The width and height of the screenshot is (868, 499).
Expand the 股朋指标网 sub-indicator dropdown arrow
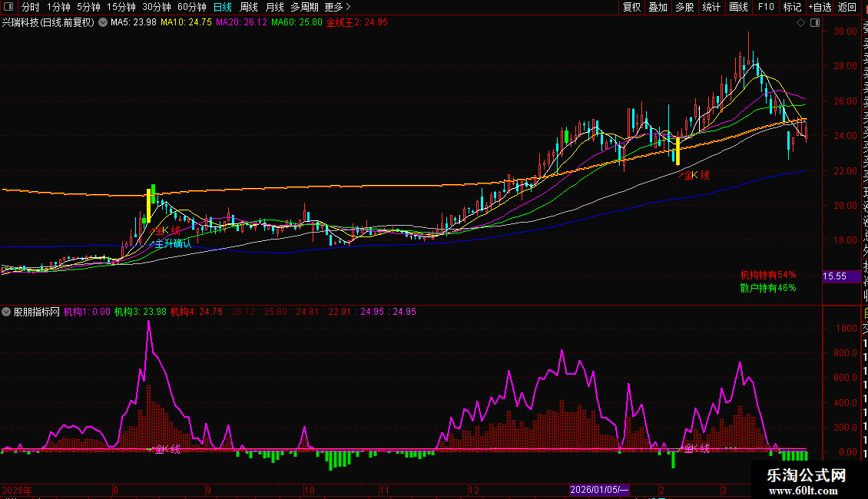tap(7, 312)
